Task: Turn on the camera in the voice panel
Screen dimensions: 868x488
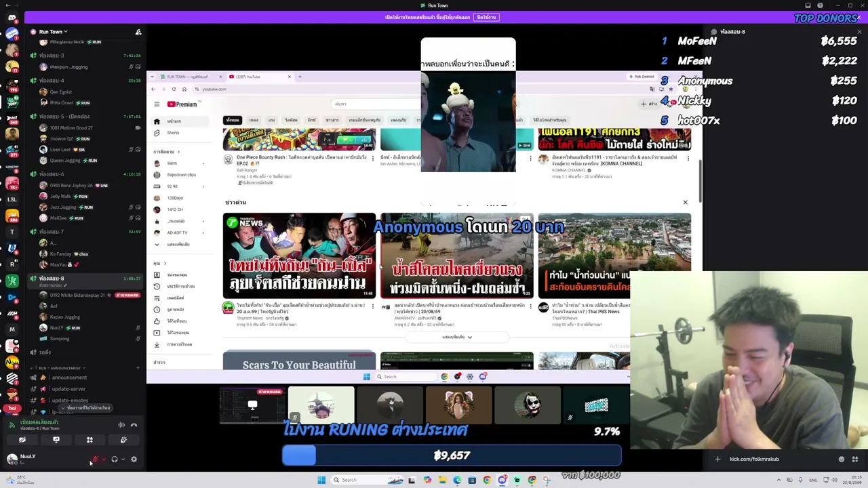Action: [22, 440]
